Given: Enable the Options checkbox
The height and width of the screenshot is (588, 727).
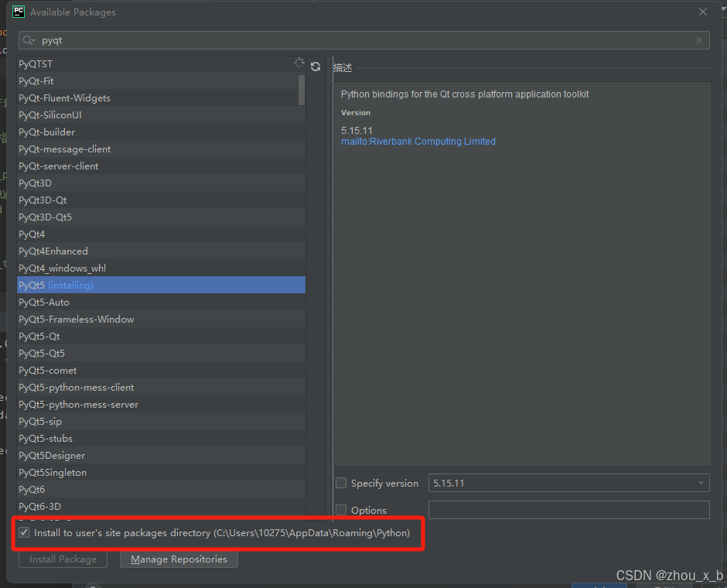Looking at the screenshot, I should pyautogui.click(x=341, y=510).
